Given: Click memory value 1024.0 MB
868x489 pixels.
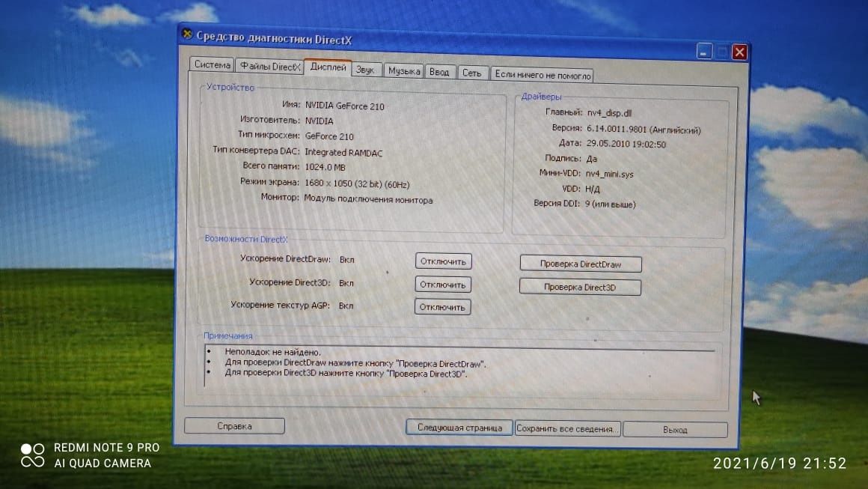Looking at the screenshot, I should tap(325, 167).
